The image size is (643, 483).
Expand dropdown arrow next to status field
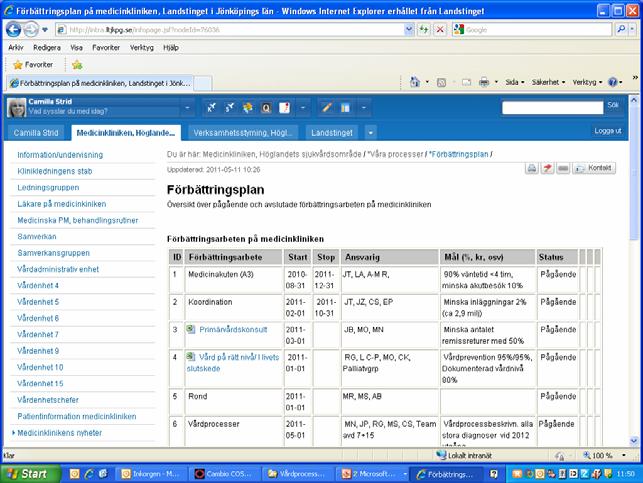[187, 108]
